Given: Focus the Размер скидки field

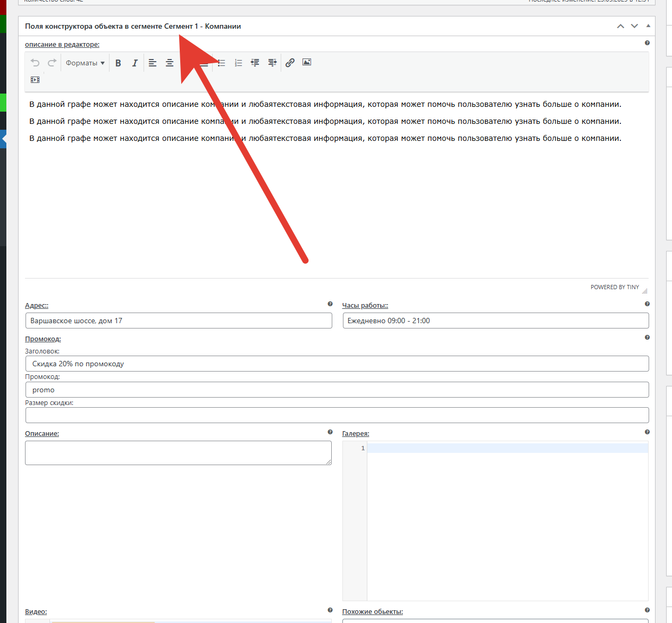Looking at the screenshot, I should click(x=337, y=415).
